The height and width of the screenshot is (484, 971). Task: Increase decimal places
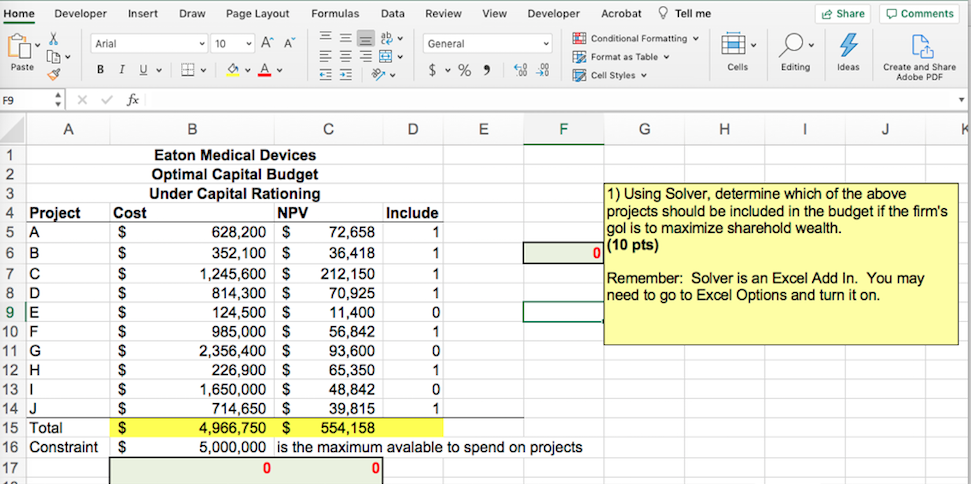pyautogui.click(x=521, y=71)
